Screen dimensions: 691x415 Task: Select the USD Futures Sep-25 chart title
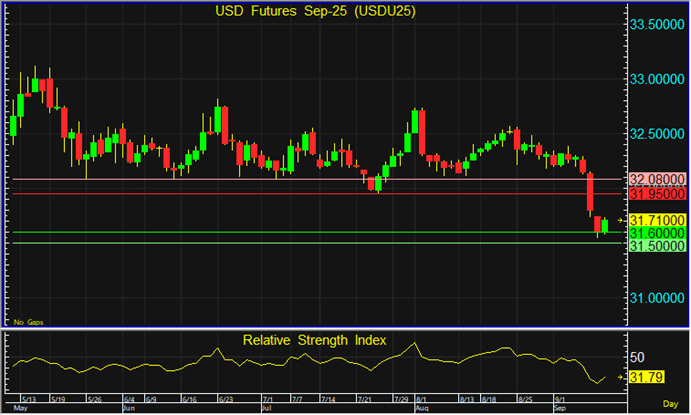click(316, 13)
